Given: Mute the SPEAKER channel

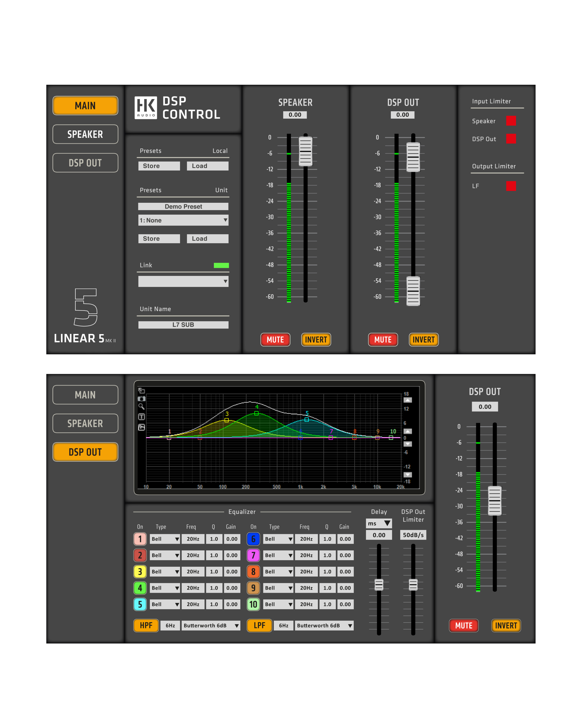Looking at the screenshot, I should (275, 340).
